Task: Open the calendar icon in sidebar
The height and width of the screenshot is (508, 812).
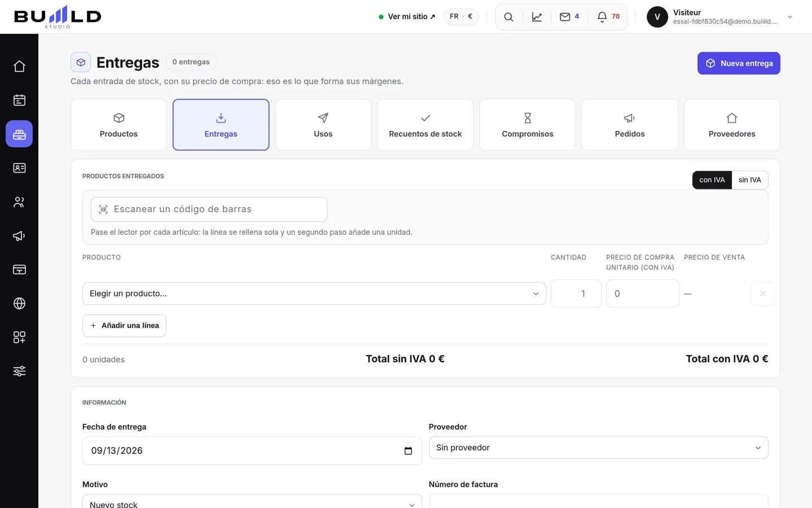Action: pos(19,100)
